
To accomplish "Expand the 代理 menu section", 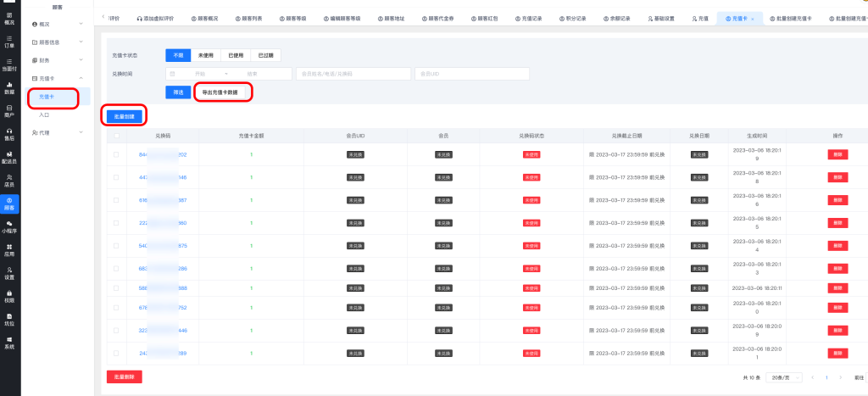I will (57, 132).
